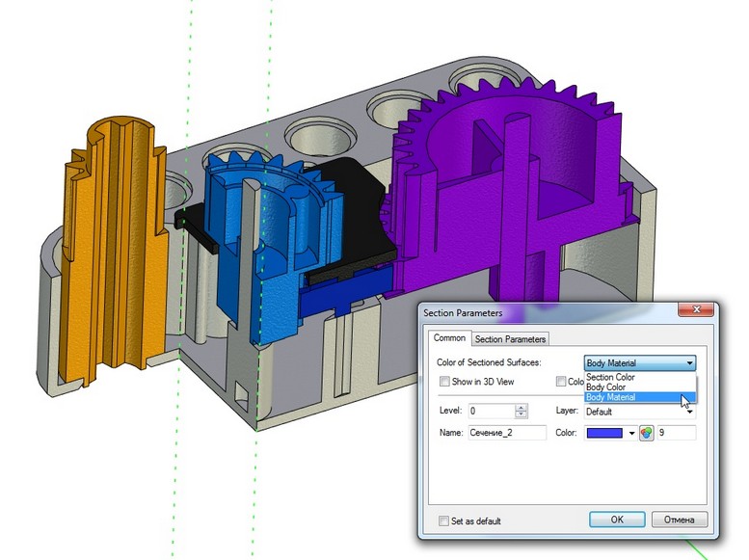Increase the Level value with up arrow
This screenshot has width=749, height=560.
(522, 407)
